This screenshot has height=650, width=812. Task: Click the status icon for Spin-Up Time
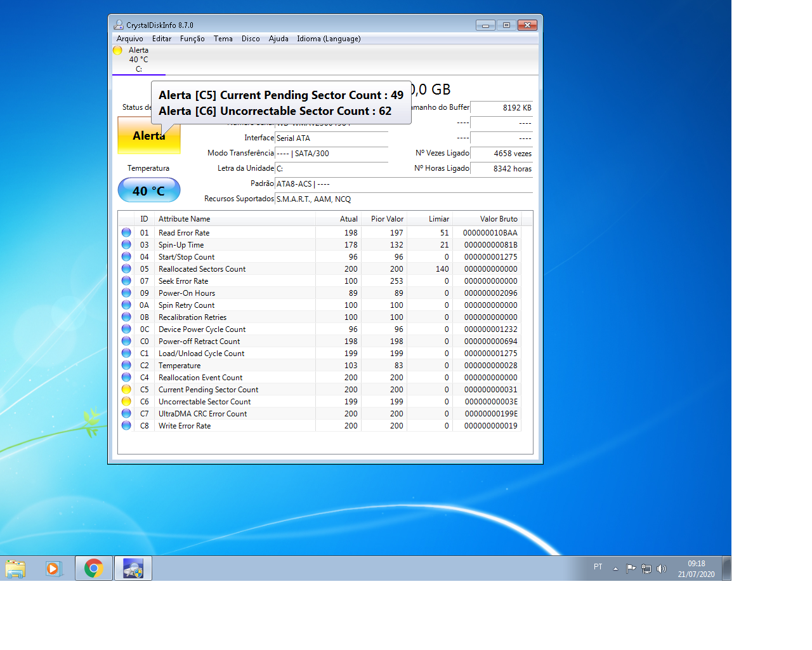126,244
